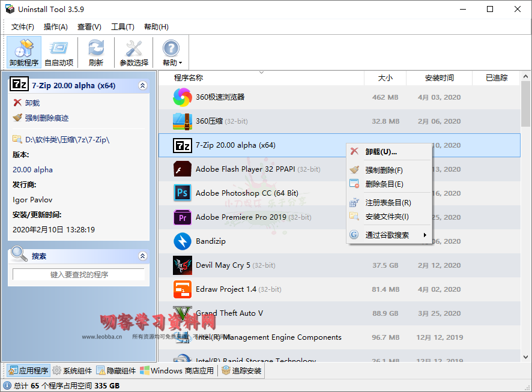The width and height of the screenshot is (532, 392).
Task: Select the Adobe Photoshop CC icon
Action: (x=182, y=193)
